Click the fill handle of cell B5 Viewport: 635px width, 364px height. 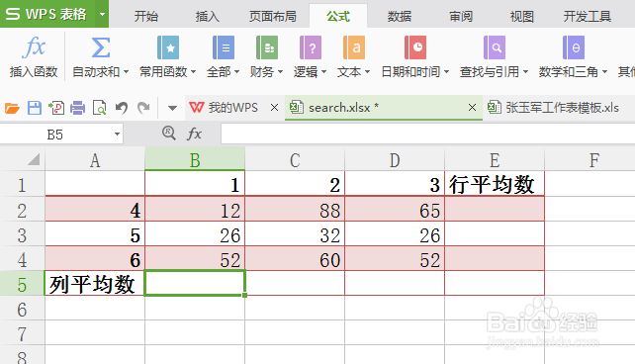point(245,295)
